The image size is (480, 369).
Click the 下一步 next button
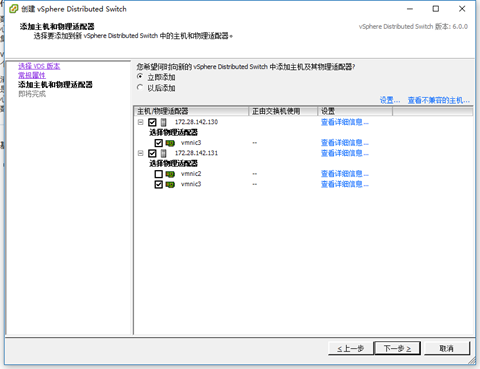397,349
